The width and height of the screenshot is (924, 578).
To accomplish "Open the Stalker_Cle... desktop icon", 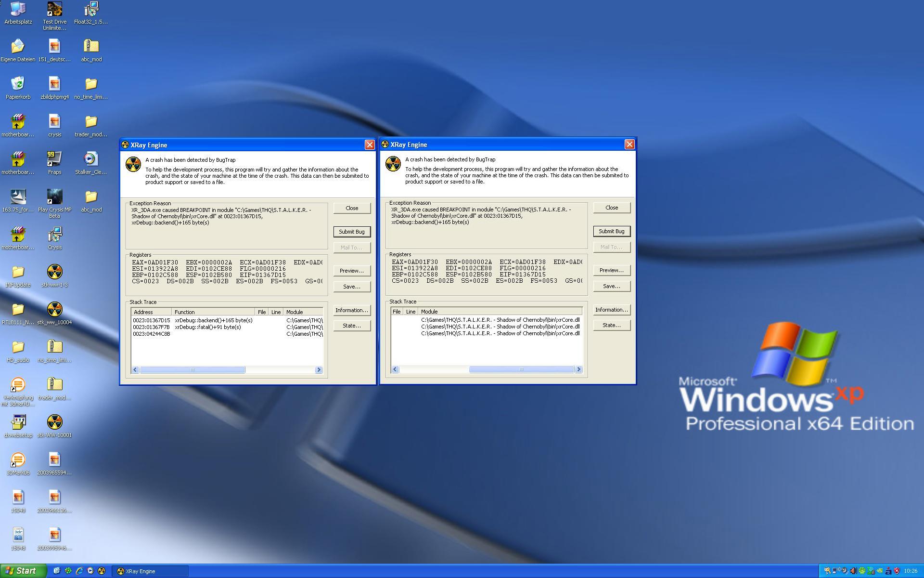I will (x=91, y=159).
